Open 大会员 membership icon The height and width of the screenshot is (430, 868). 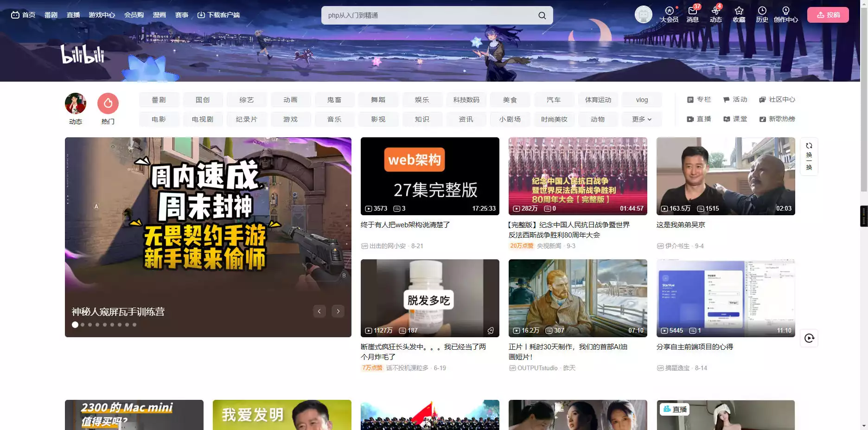pyautogui.click(x=669, y=14)
